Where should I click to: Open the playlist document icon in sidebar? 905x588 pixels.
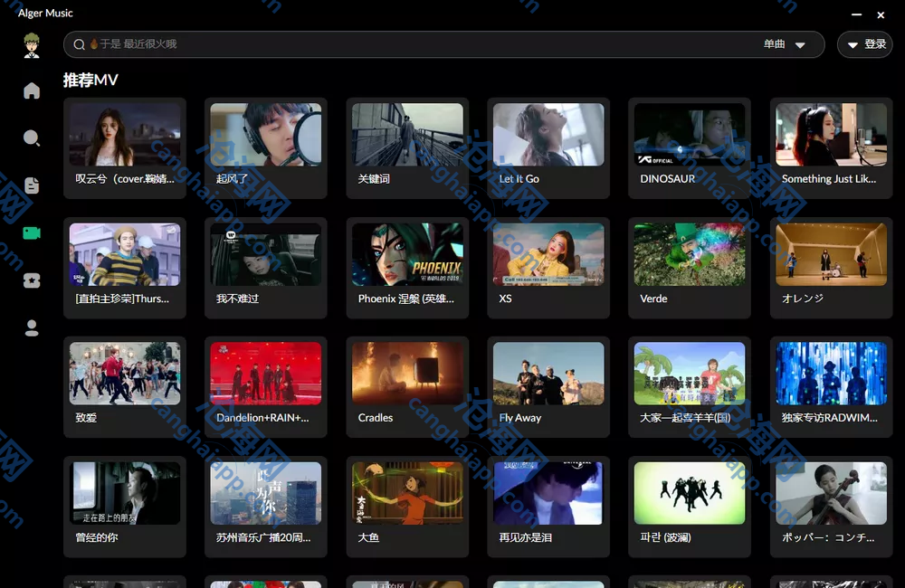click(x=32, y=185)
